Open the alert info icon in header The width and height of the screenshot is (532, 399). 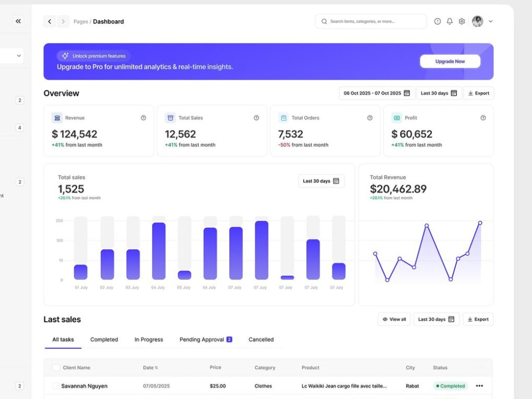[438, 21]
